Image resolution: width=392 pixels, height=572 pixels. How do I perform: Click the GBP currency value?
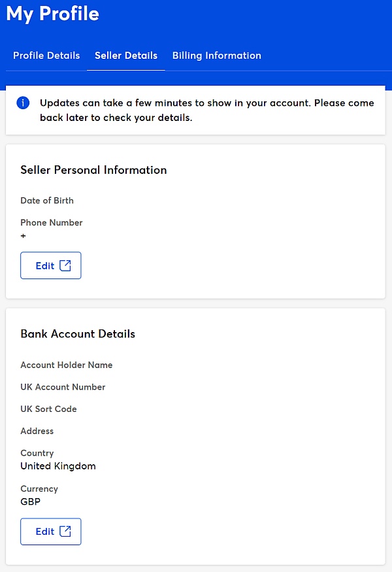(30, 501)
